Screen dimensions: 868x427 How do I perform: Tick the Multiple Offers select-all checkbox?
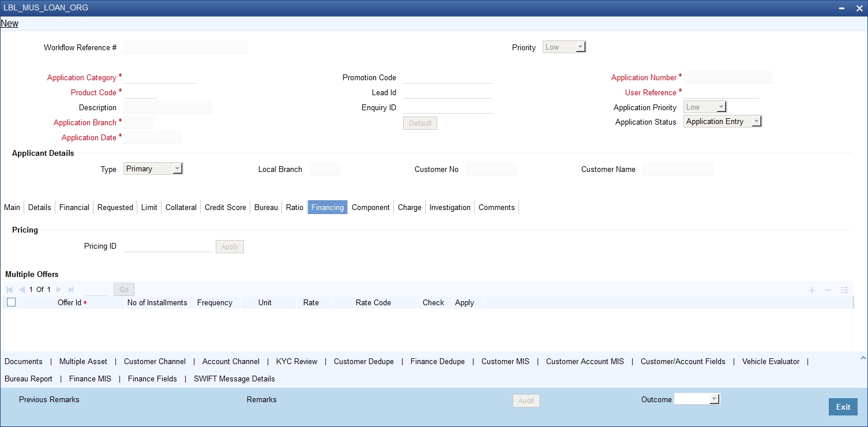[11, 302]
